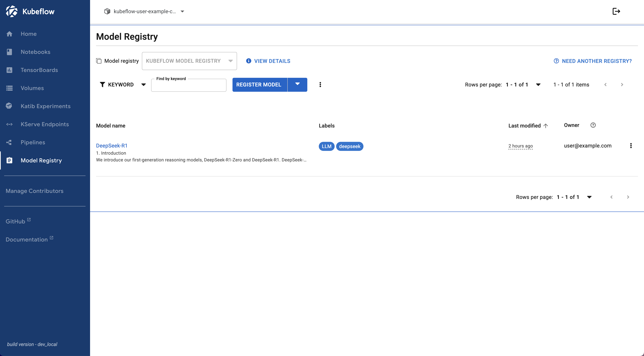The width and height of the screenshot is (644, 356).
Task: Expand the Register Model split-button arrow
Action: point(297,85)
